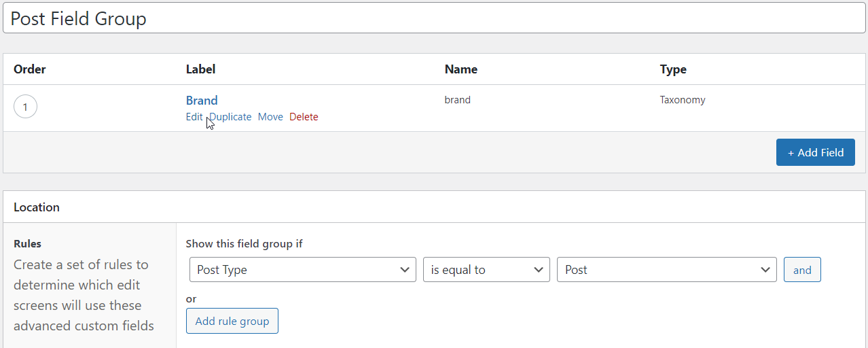
Task: Delete the Brand field
Action: [304, 117]
